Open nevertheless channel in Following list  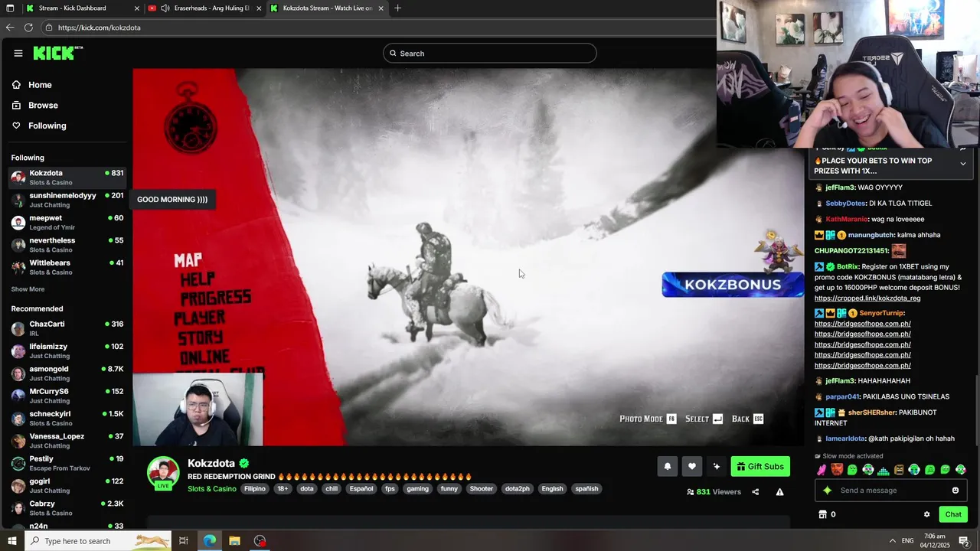coord(67,245)
